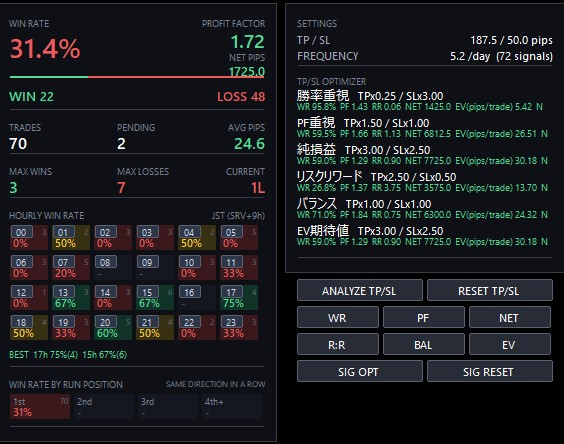Click the 4th+ run position cell
Screen dimensions: 564x444
pos(232,407)
